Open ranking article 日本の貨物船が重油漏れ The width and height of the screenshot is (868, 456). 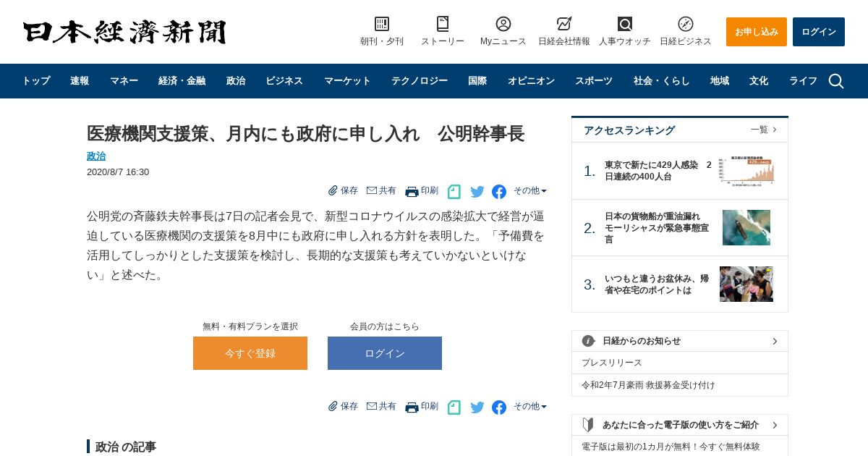tap(657, 227)
